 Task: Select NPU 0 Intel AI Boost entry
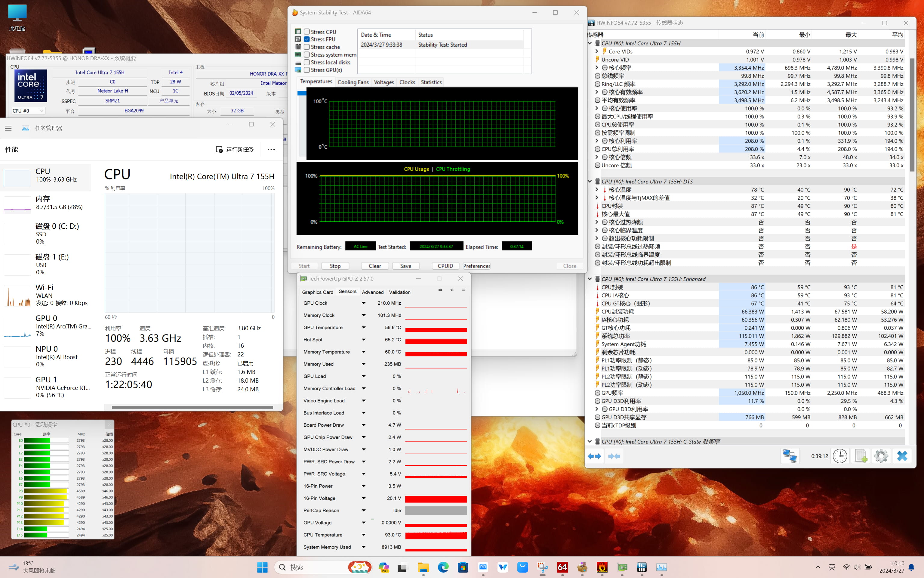pyautogui.click(x=46, y=356)
